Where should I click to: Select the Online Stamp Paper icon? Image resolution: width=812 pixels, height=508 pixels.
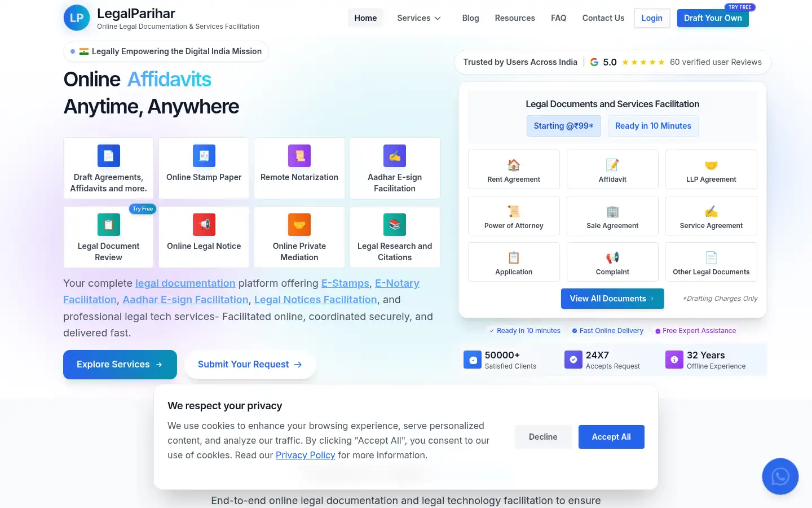pos(204,156)
